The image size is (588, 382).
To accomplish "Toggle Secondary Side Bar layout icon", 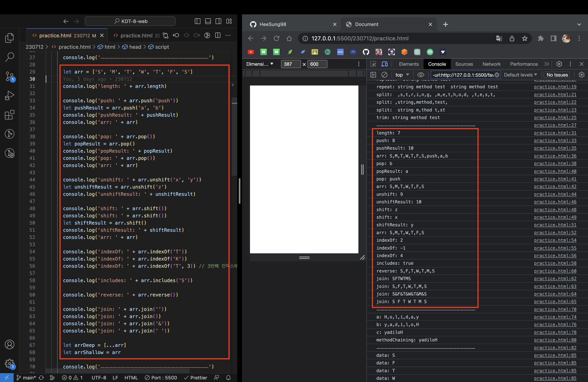I will tap(218, 21).
